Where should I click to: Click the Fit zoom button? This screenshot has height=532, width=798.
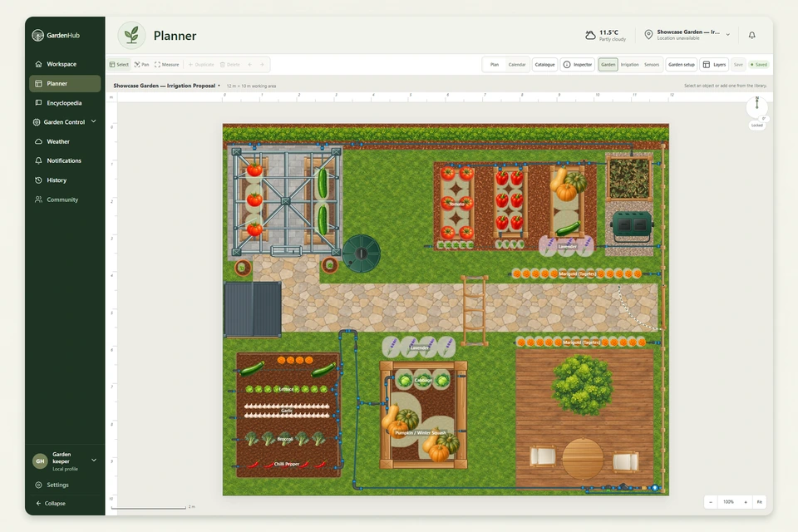[759, 502]
